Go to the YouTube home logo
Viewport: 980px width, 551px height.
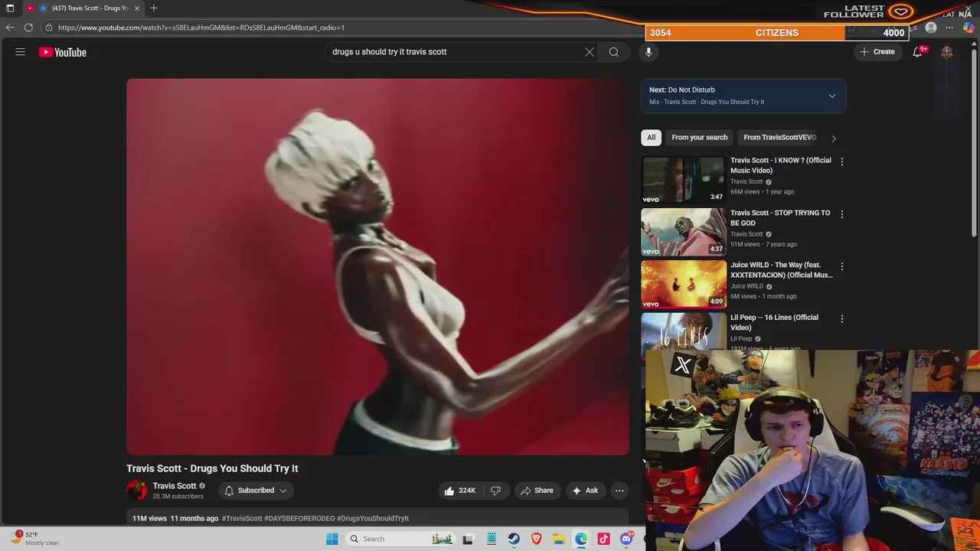coord(63,52)
